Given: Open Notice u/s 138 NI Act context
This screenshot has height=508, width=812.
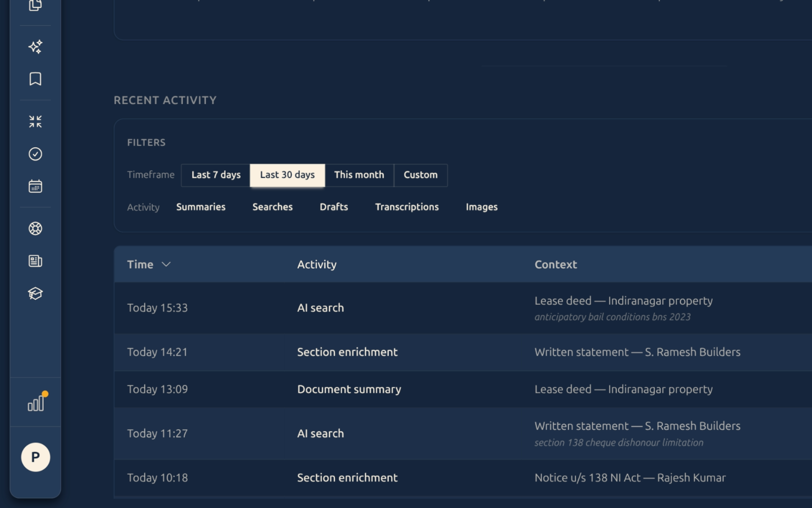Looking at the screenshot, I should tap(630, 478).
